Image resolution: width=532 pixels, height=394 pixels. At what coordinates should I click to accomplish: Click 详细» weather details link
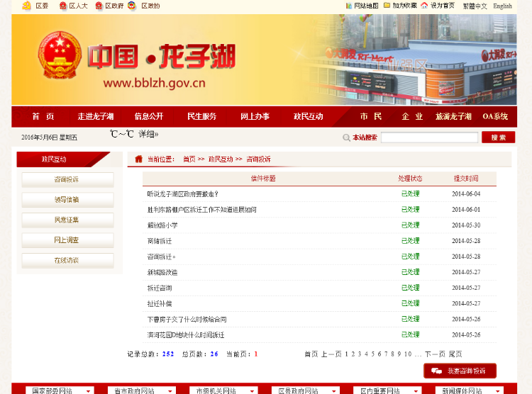tap(148, 134)
